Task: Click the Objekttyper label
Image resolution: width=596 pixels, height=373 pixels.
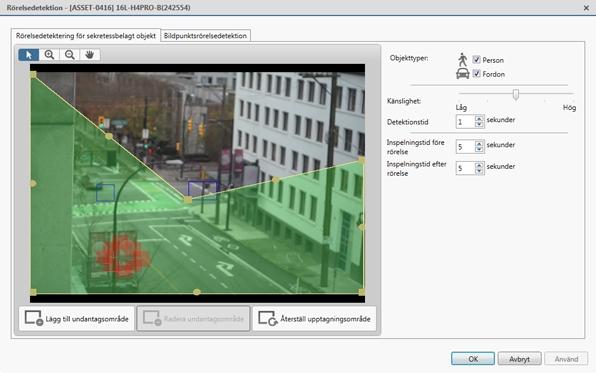Action: [x=409, y=58]
